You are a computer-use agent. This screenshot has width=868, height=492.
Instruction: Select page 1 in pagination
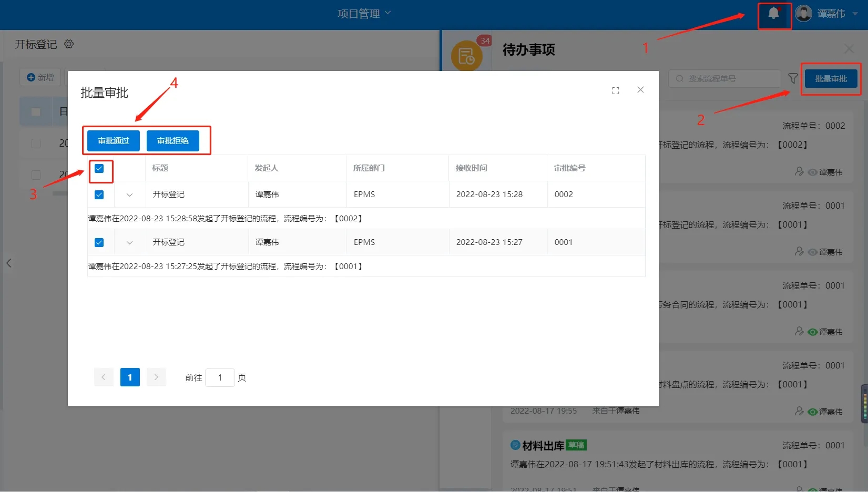click(x=130, y=377)
